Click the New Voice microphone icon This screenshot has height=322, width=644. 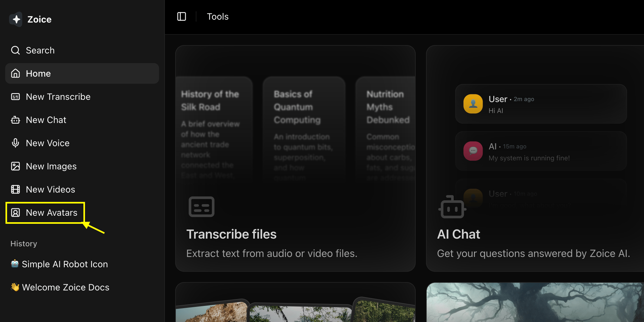click(x=15, y=143)
